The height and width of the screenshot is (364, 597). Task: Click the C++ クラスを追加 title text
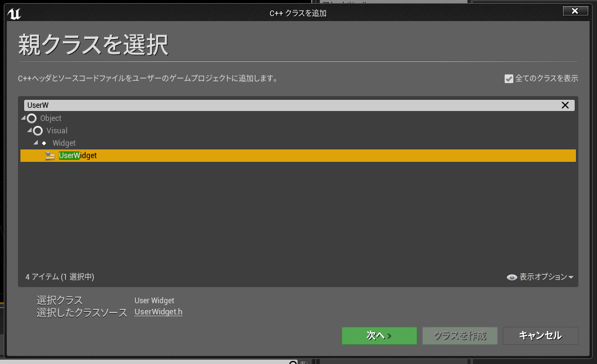click(x=298, y=13)
